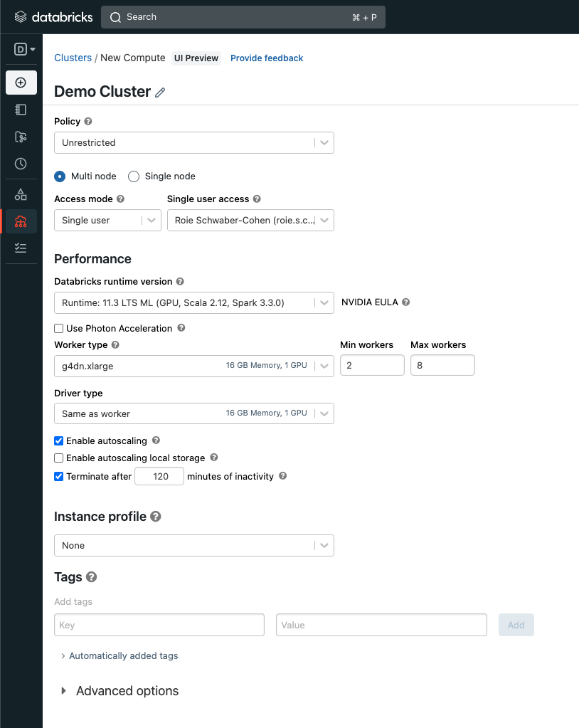The image size is (579, 728).
Task: Select the Multi node radio button
Action: [x=60, y=176]
